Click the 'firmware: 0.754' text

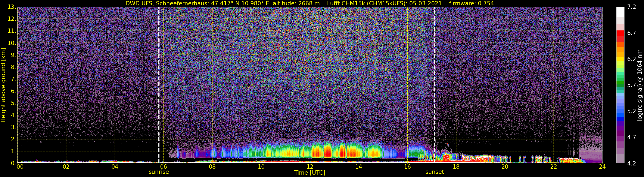471,3
